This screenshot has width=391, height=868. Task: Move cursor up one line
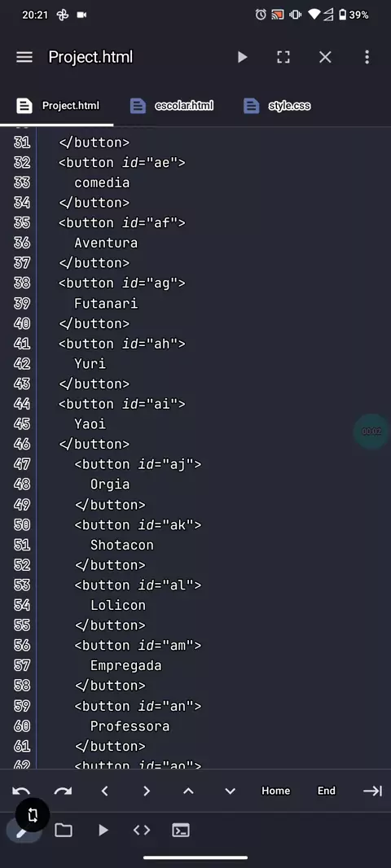(188, 791)
